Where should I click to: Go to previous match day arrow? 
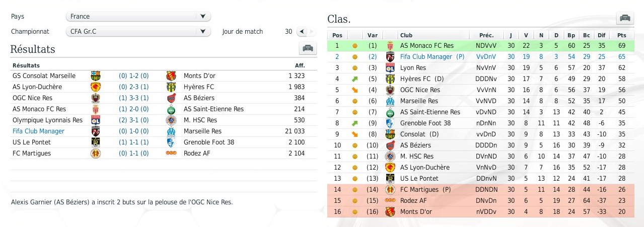click(302, 32)
